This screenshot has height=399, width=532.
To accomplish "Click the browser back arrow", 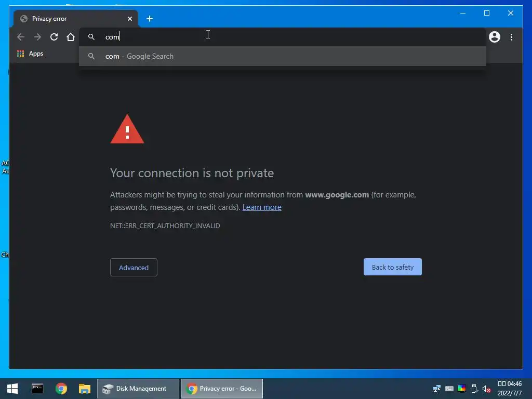I will tap(21, 37).
